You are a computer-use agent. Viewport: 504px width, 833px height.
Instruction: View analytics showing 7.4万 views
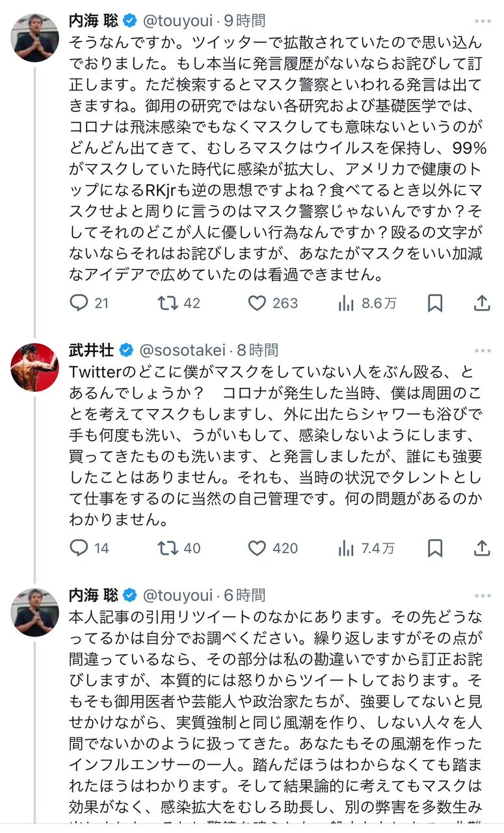[347, 548]
